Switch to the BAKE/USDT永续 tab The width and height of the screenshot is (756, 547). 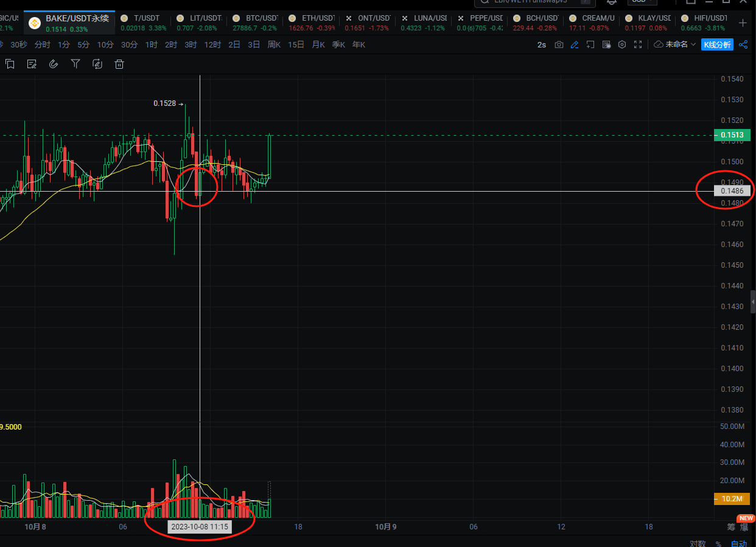[x=68, y=23]
